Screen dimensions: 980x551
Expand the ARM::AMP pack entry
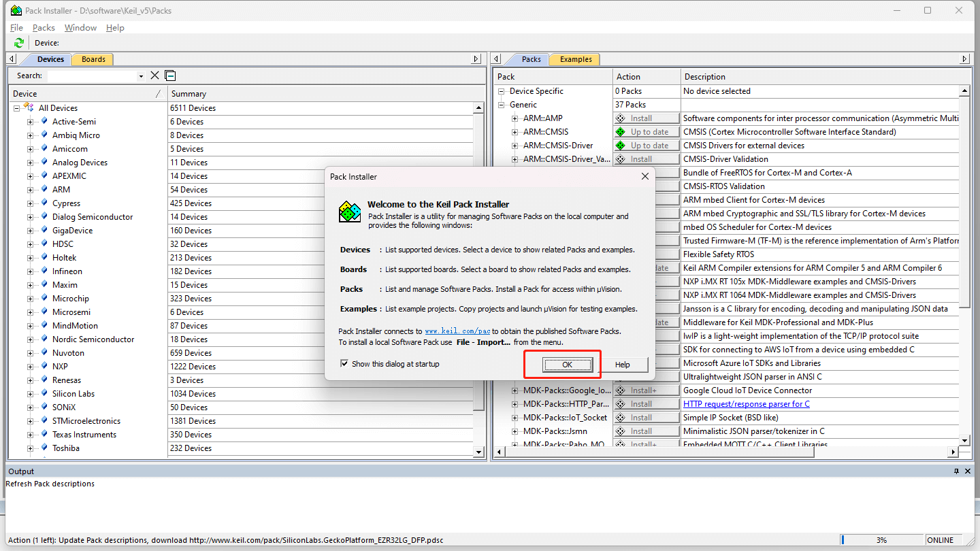click(x=515, y=118)
